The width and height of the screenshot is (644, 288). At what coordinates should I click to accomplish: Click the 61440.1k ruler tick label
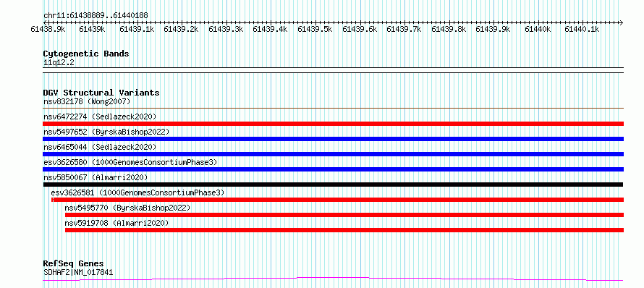[582, 29]
